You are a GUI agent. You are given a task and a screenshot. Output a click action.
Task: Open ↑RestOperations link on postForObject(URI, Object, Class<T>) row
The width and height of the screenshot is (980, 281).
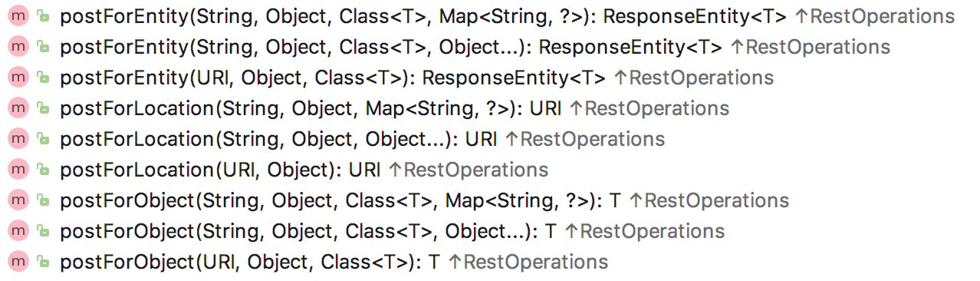(x=528, y=262)
